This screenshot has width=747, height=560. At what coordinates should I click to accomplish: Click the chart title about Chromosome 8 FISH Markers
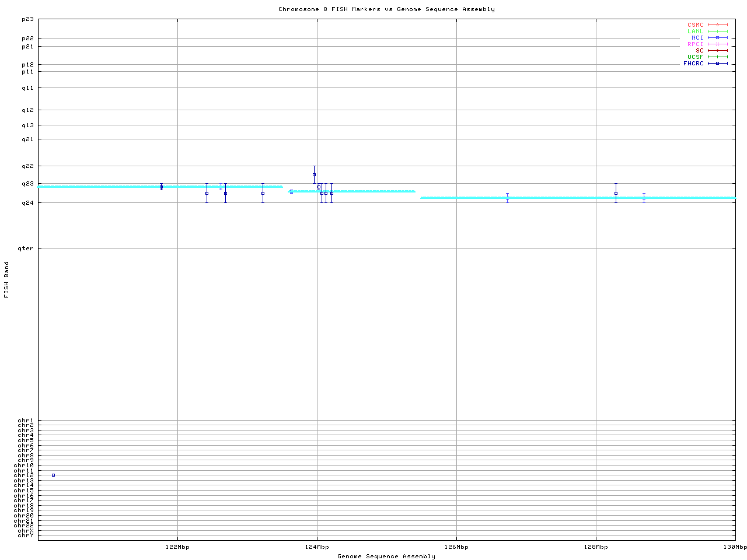click(x=386, y=9)
